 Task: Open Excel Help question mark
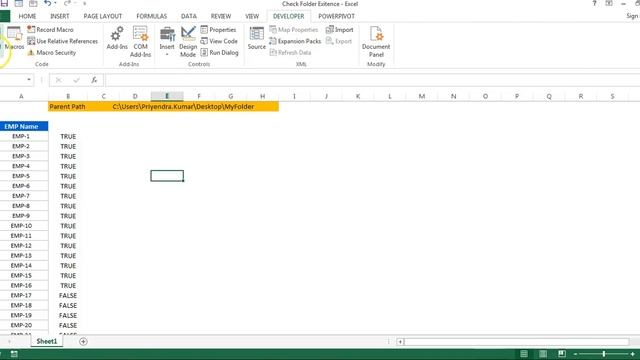tap(594, 4)
